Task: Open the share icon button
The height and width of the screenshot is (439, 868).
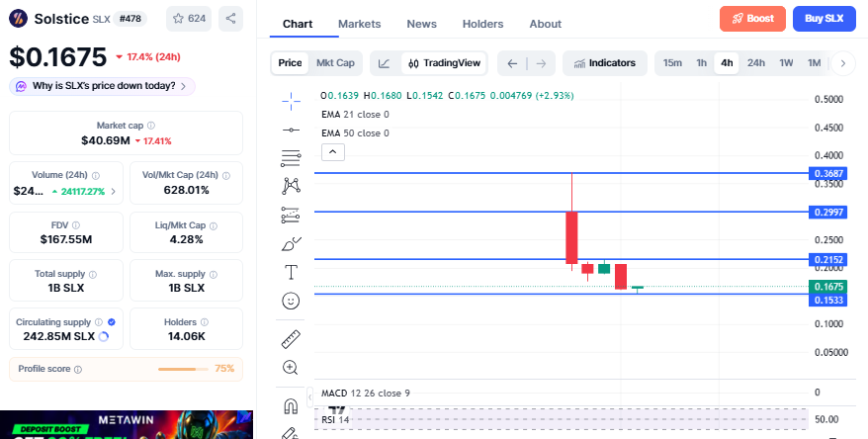Action: tap(230, 18)
